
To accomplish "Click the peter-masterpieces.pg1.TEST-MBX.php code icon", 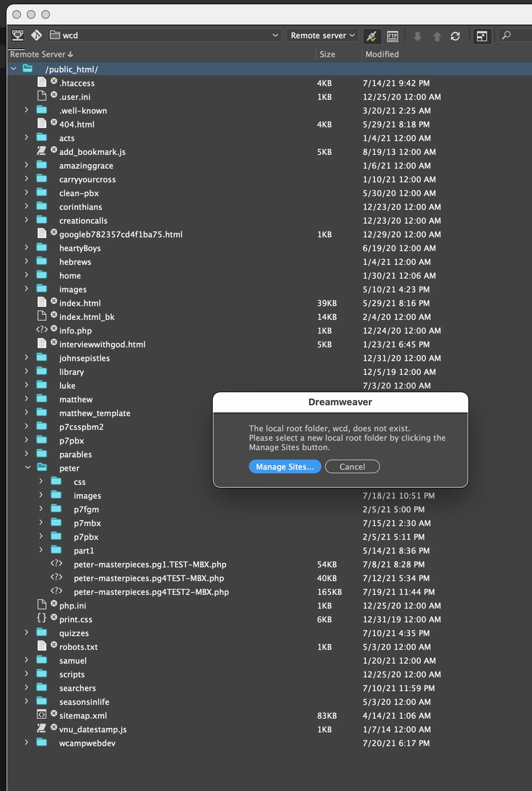I will pos(56,563).
